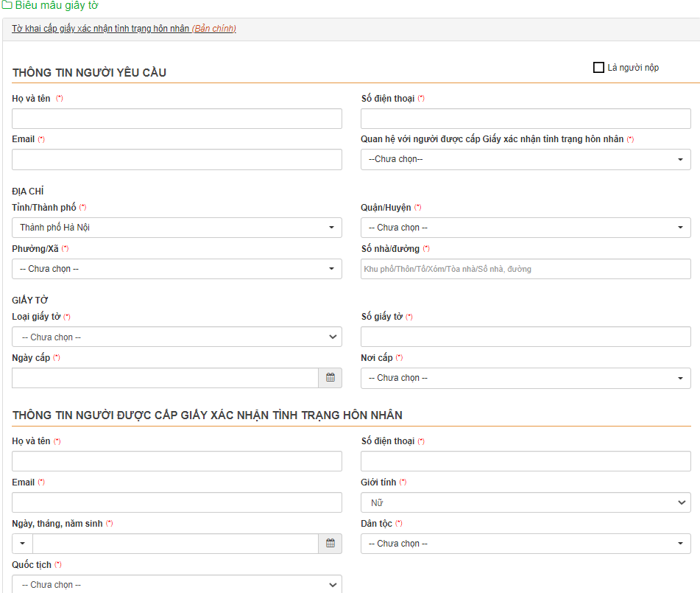700x593 pixels.
Task: Open the Quốc tịch dropdown
Action: [x=177, y=584]
